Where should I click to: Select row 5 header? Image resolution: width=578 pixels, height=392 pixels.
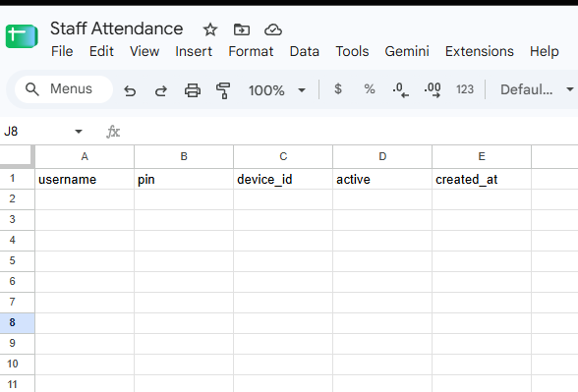[17, 261]
